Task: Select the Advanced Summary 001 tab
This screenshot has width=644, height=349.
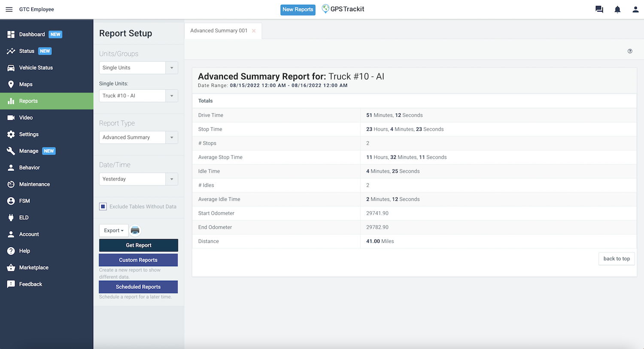Action: pos(219,31)
